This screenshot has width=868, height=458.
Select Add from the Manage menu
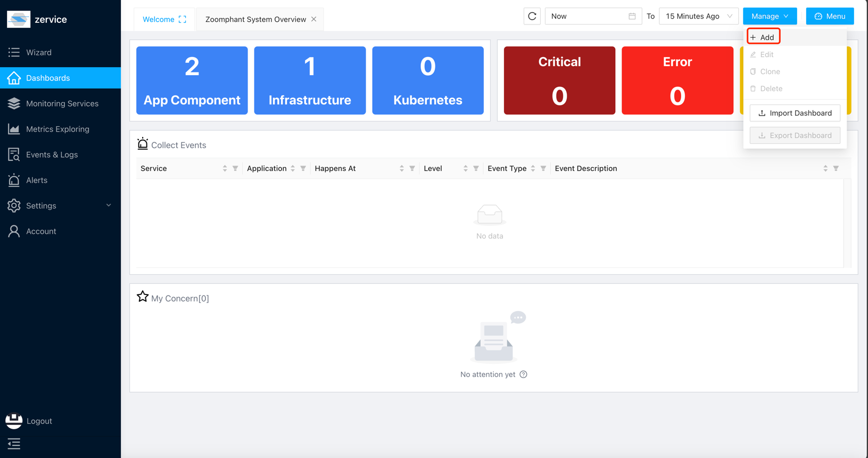coord(764,37)
